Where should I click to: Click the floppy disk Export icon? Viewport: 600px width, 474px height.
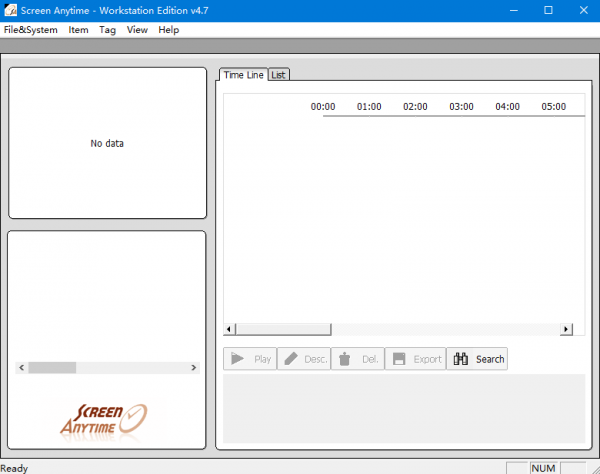[399, 359]
